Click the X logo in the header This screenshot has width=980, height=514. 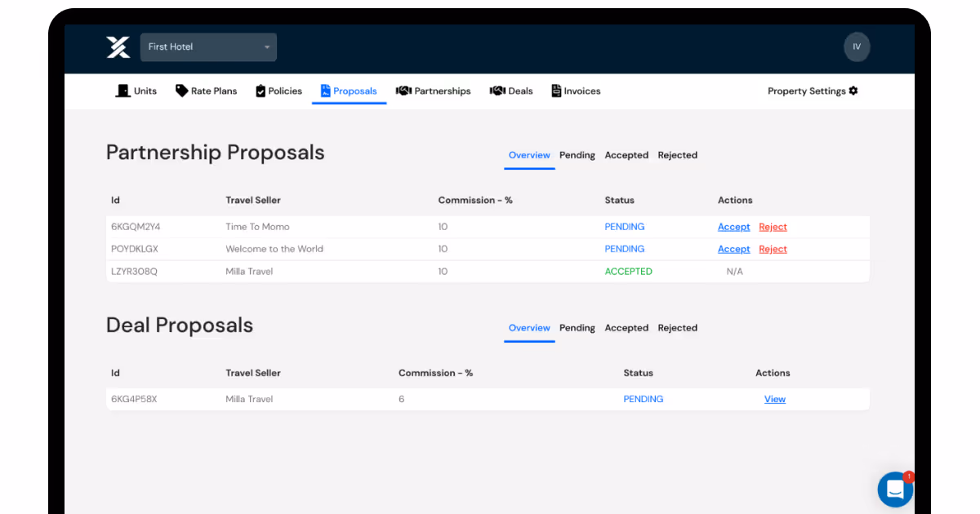click(x=118, y=47)
